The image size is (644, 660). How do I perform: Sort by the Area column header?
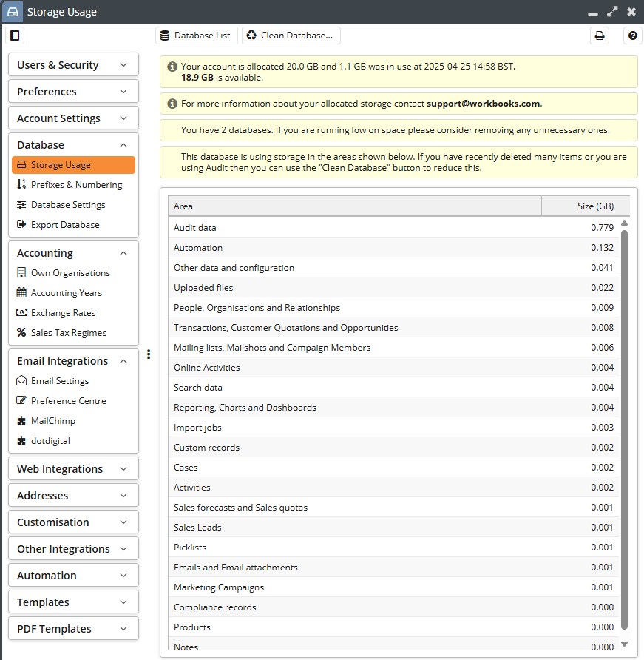[355, 206]
